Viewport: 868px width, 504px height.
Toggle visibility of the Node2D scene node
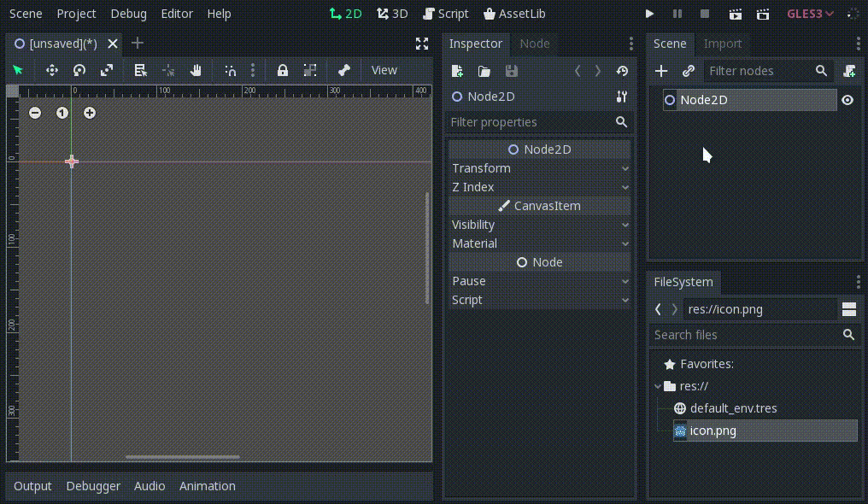click(x=847, y=100)
